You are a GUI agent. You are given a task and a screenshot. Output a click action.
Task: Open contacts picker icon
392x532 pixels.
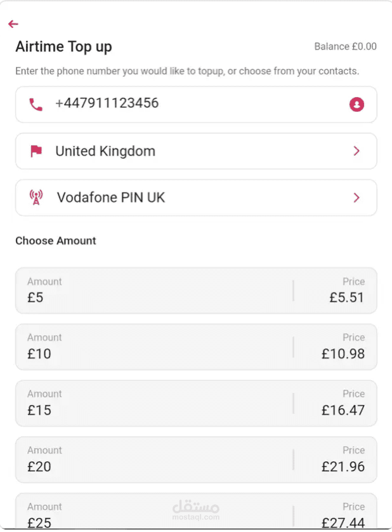(356, 104)
